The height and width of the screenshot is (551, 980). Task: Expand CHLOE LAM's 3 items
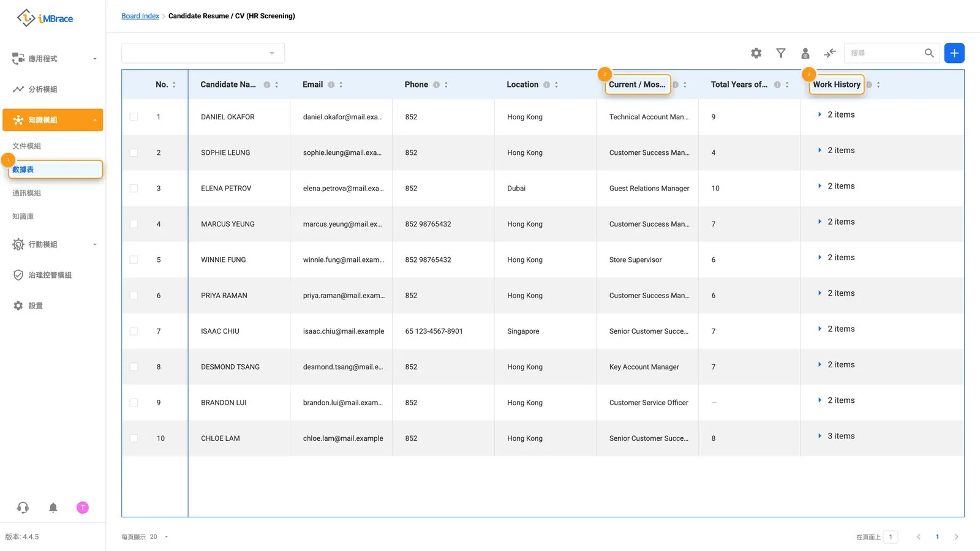coord(820,436)
